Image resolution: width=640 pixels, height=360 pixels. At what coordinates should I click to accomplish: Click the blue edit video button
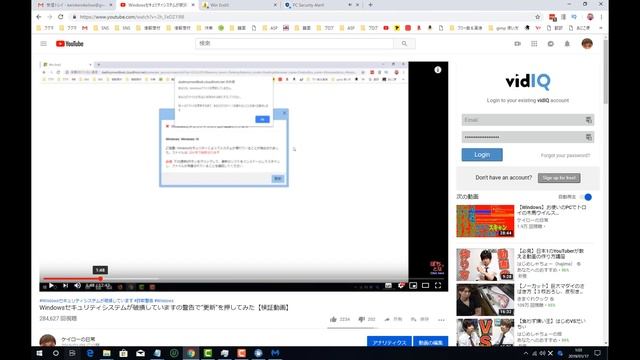click(430, 342)
